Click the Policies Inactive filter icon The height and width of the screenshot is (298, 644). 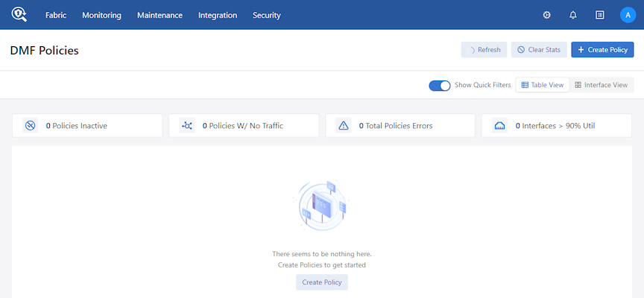pos(31,126)
